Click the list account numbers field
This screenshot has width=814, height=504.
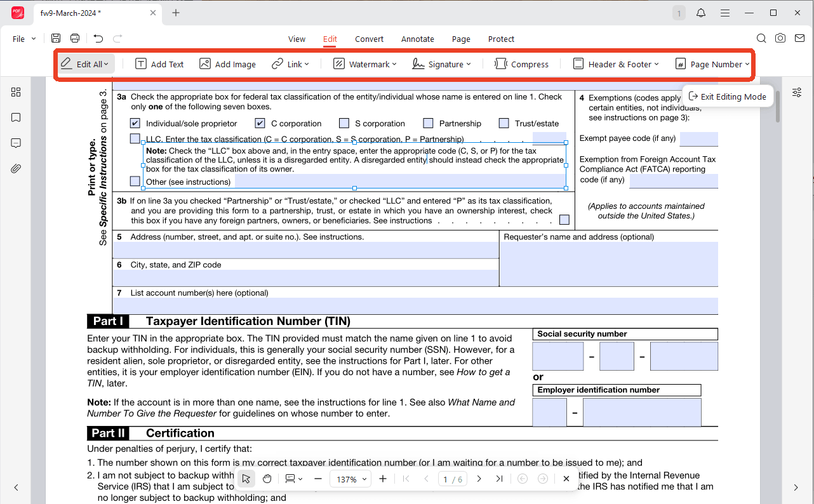416,306
